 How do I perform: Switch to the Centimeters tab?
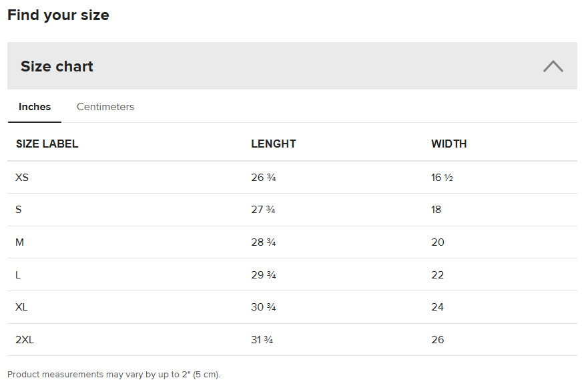click(x=105, y=107)
